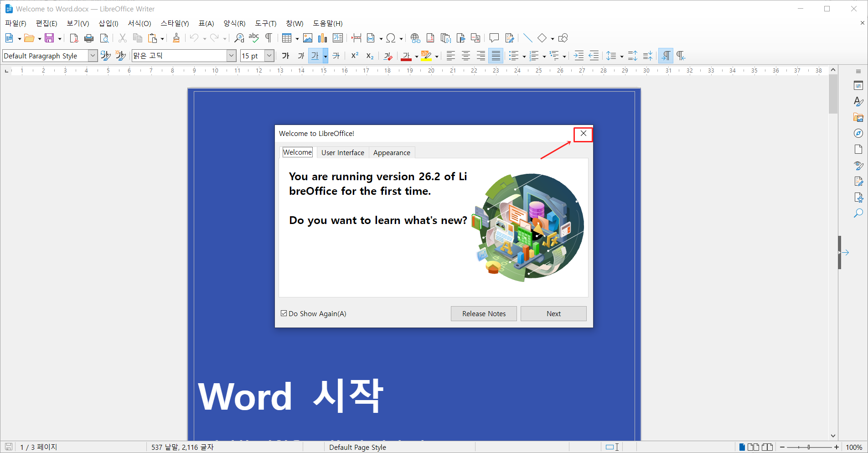868x453 pixels.
Task: Click the Draw Functions shapes icon
Action: [x=563, y=38]
